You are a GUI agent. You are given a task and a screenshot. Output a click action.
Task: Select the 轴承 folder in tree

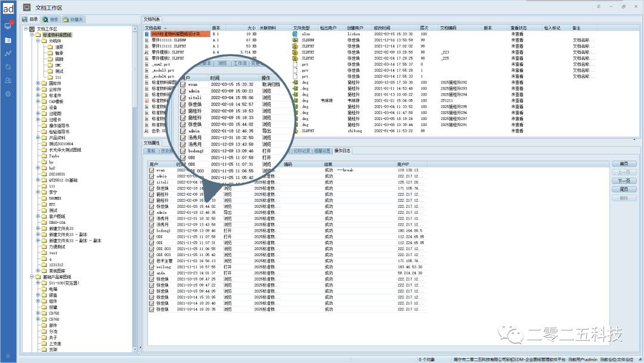click(x=59, y=53)
